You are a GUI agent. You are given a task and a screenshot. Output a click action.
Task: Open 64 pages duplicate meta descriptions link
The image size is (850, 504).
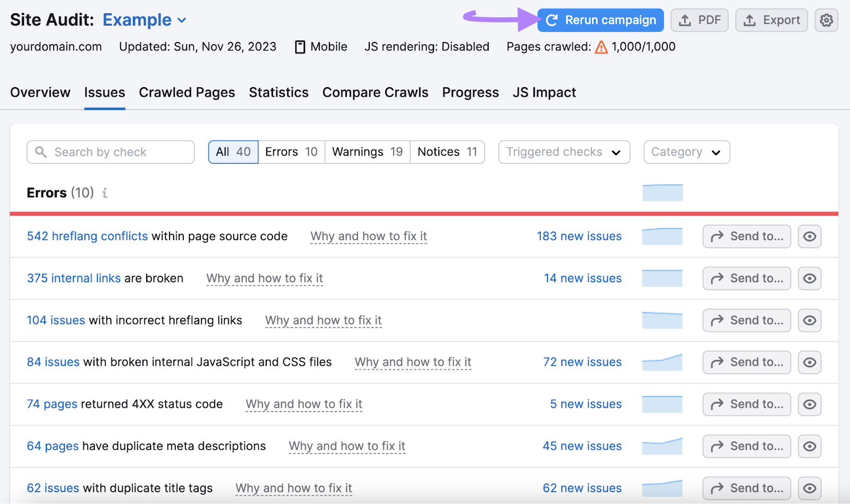[x=53, y=446]
